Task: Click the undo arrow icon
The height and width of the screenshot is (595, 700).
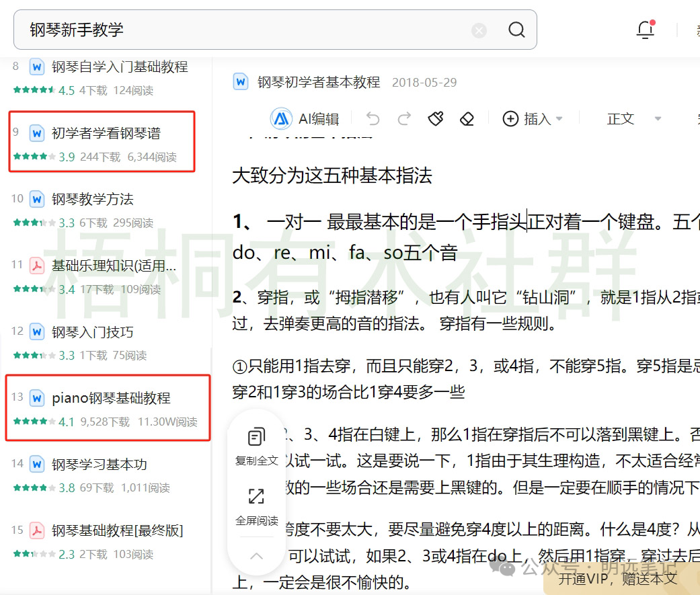Action: 373,119
